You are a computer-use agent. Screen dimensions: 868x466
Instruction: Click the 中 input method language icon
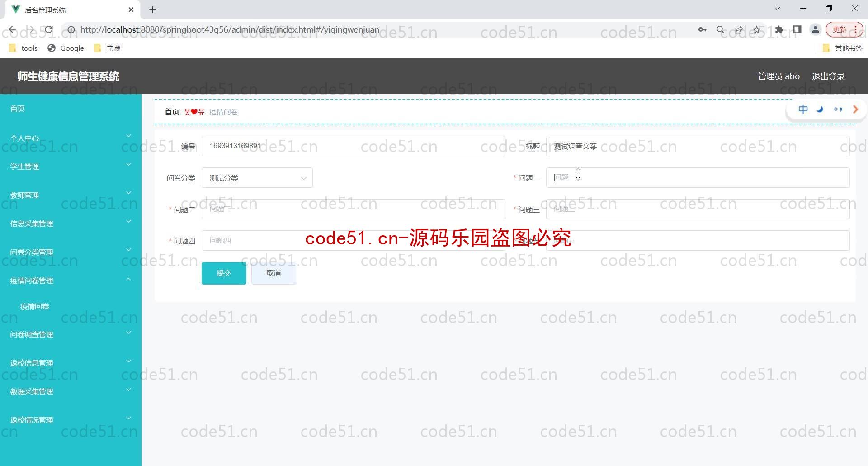pyautogui.click(x=803, y=109)
